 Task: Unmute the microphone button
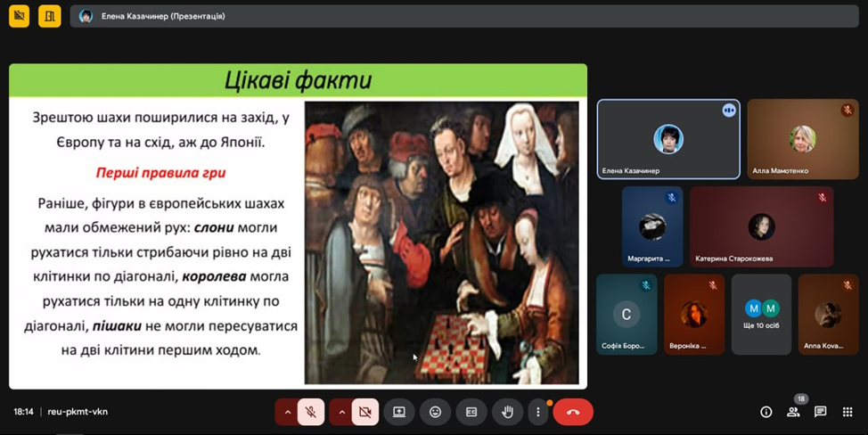click(x=311, y=412)
